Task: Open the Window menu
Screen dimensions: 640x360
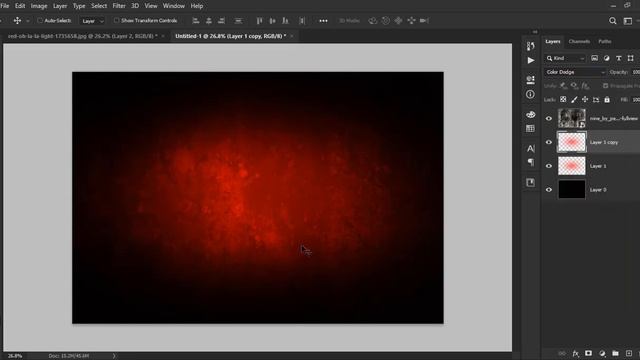Action: coord(173,6)
